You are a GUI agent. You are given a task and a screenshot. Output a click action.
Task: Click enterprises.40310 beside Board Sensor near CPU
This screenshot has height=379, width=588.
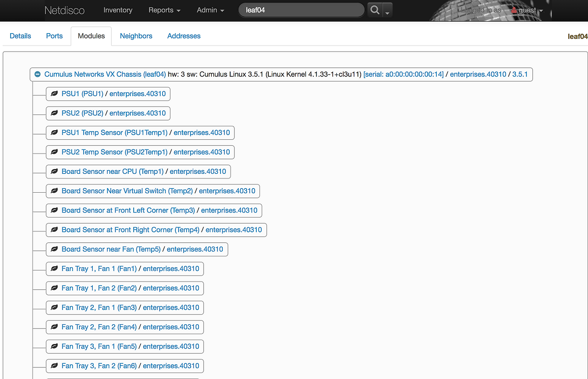coord(198,172)
